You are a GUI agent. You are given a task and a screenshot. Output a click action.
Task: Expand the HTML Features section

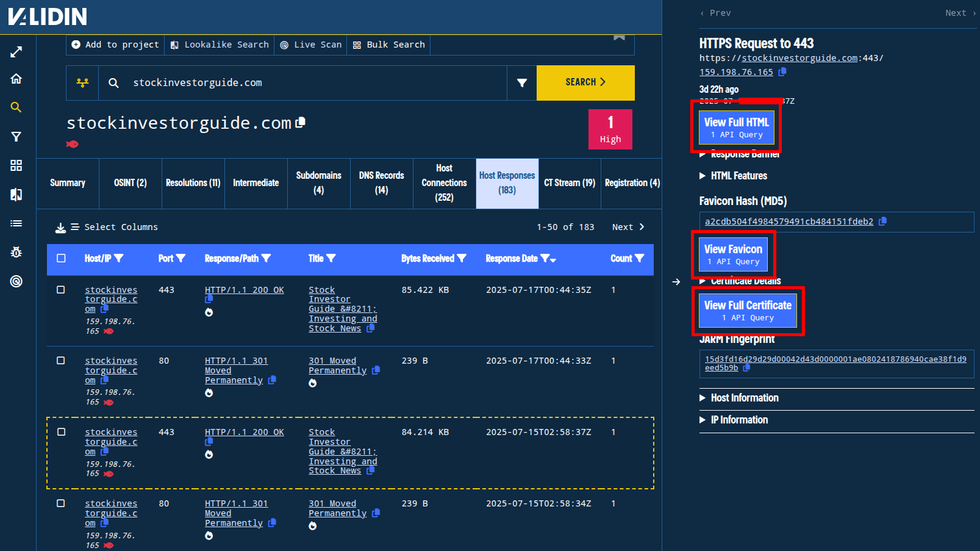pyautogui.click(x=733, y=176)
